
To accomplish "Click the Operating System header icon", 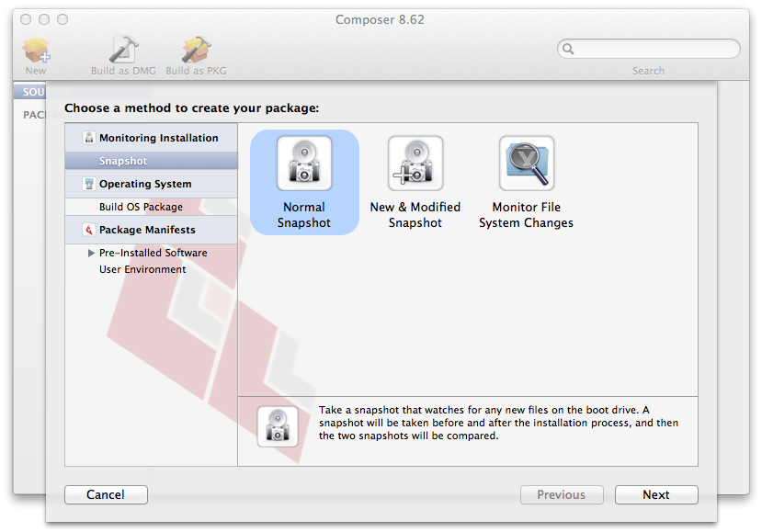I will pos(89,184).
